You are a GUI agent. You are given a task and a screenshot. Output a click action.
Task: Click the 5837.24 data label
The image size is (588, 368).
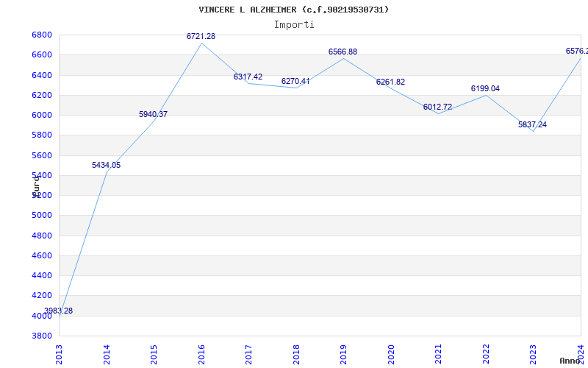tap(532, 124)
